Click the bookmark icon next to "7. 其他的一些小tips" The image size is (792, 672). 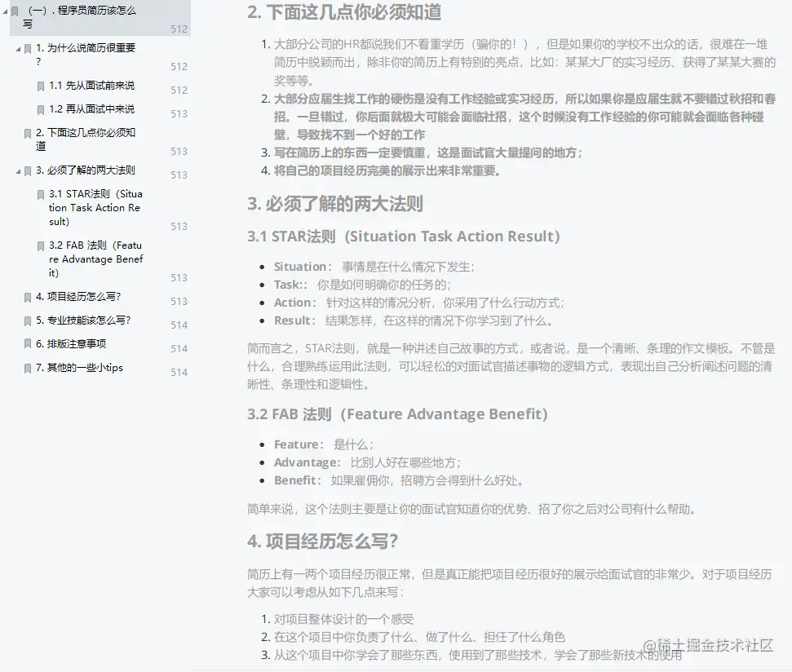(x=26, y=368)
